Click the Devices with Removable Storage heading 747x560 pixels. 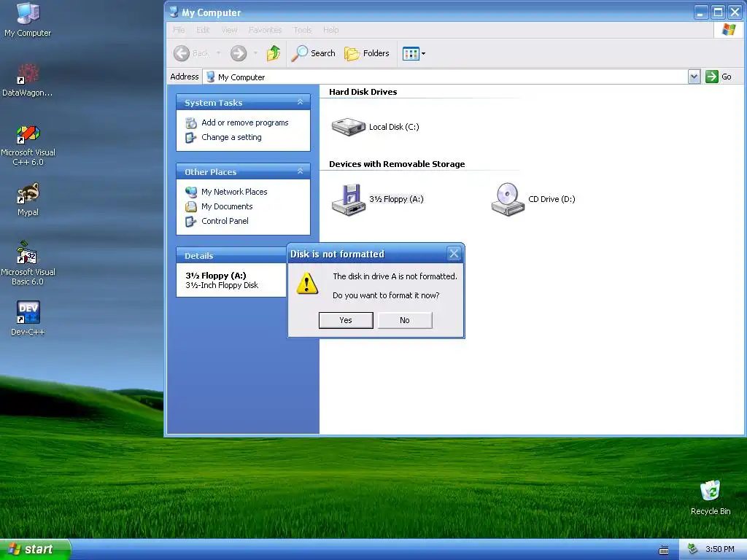point(397,164)
